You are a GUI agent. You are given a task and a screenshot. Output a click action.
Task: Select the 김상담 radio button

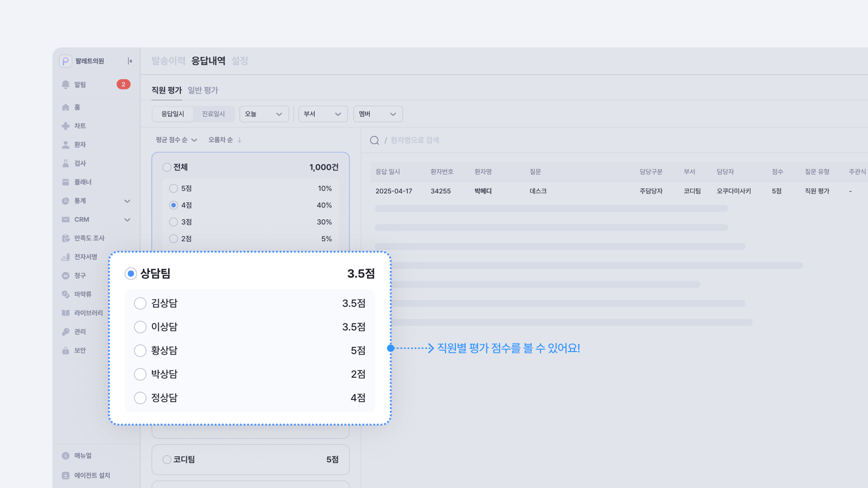[140, 303]
